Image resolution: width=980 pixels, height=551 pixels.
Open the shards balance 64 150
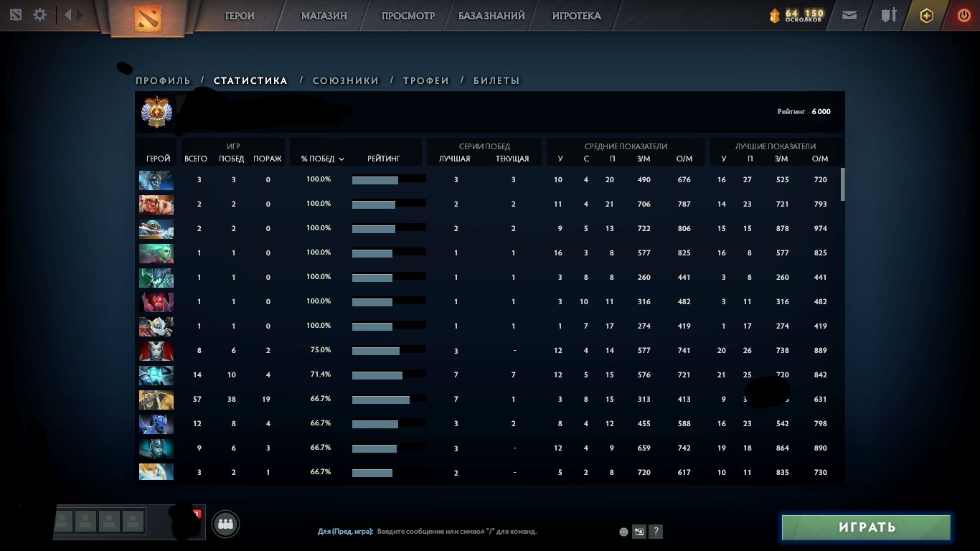[x=797, y=15]
